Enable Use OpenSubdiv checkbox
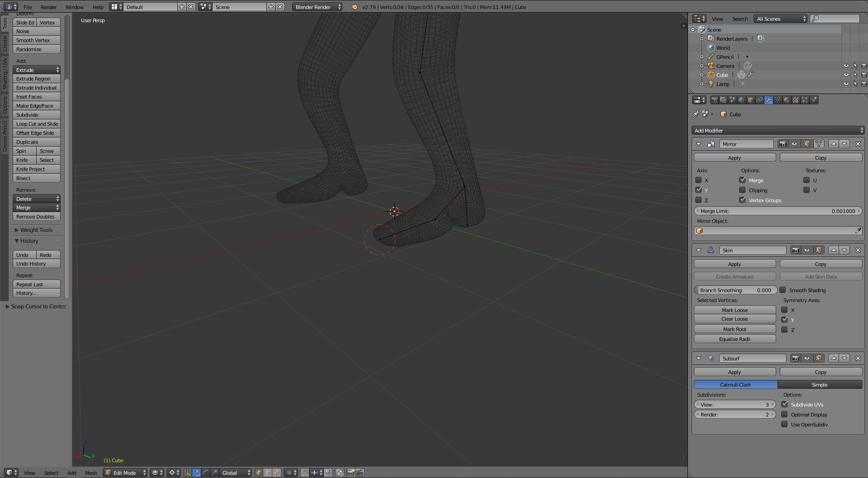 (x=784, y=424)
